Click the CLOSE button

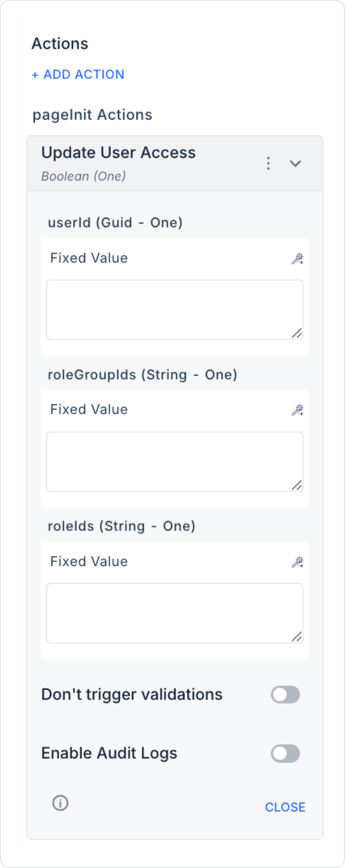coord(285,807)
